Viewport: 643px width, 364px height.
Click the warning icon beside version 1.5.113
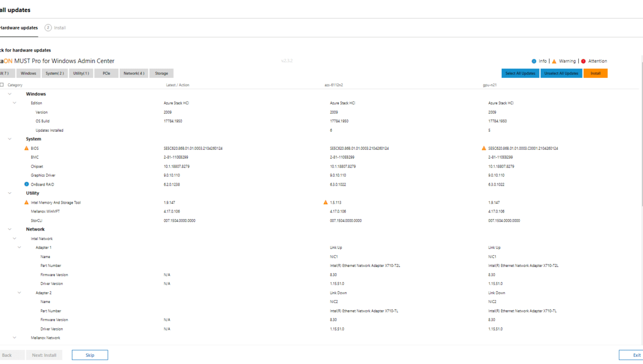pyautogui.click(x=325, y=202)
